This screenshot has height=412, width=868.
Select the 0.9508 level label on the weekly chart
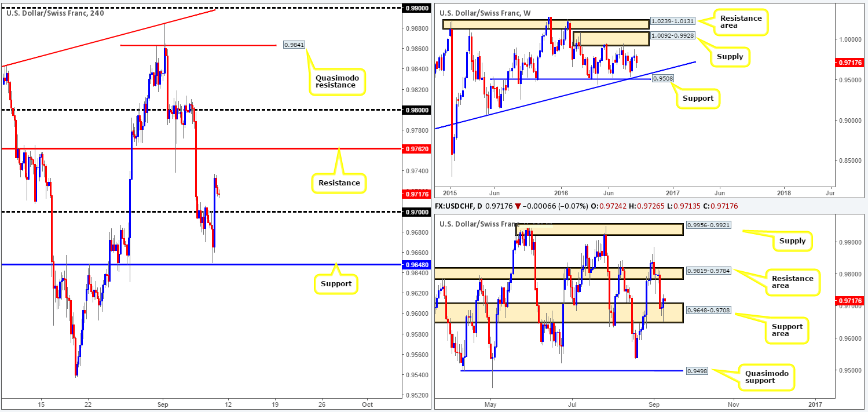click(x=662, y=78)
